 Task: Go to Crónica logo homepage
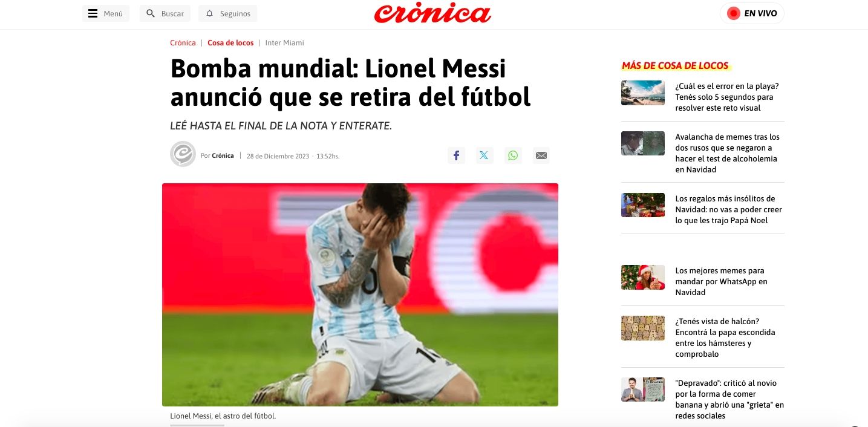pyautogui.click(x=432, y=13)
